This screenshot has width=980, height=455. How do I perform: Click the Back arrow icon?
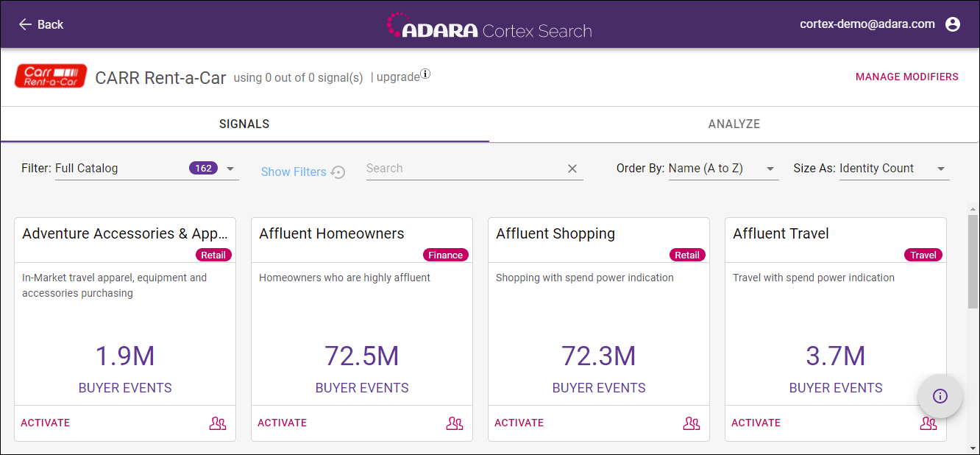pos(25,24)
